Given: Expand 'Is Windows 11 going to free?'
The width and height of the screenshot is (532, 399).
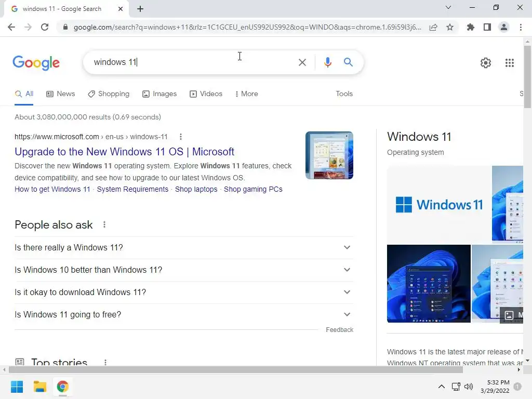Looking at the screenshot, I should pyautogui.click(x=184, y=315).
